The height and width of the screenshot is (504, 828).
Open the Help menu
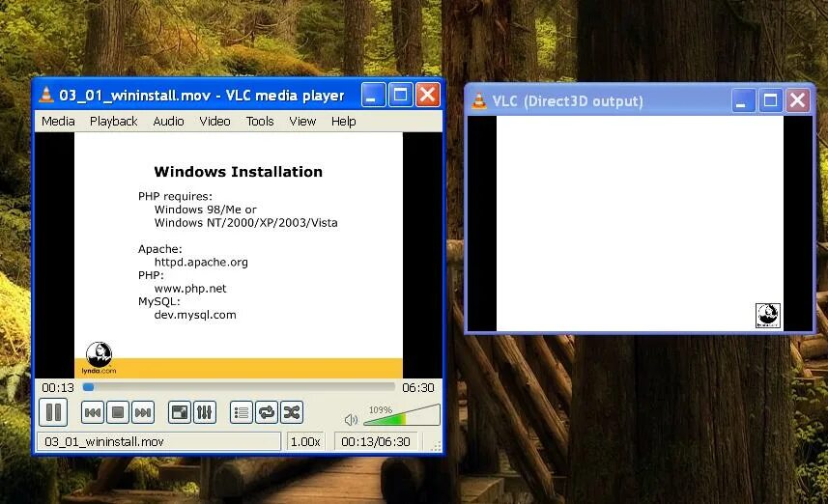(x=344, y=122)
